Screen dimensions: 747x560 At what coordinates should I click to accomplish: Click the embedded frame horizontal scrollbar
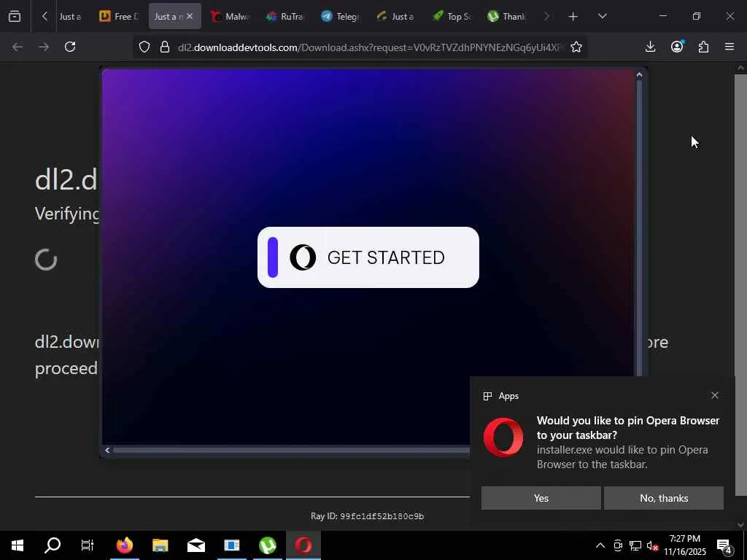pos(290,450)
